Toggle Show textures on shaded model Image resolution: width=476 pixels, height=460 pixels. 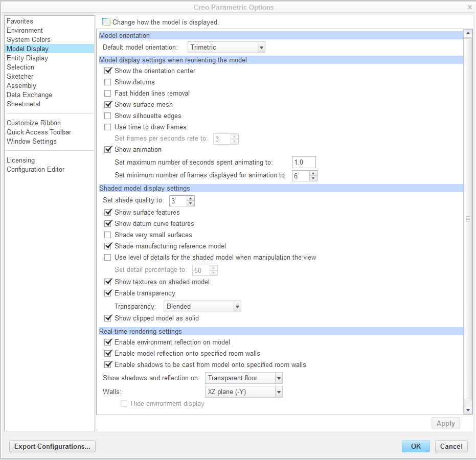(108, 282)
